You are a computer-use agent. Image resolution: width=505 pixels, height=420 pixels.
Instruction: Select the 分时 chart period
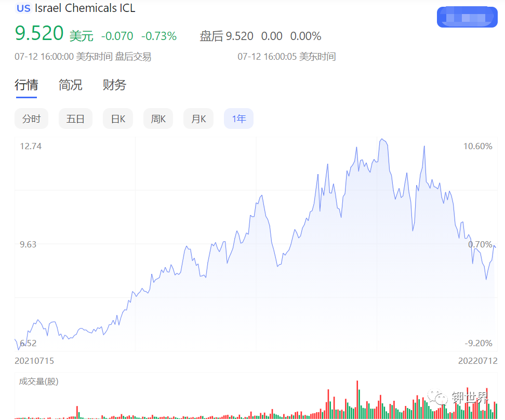tap(31, 119)
